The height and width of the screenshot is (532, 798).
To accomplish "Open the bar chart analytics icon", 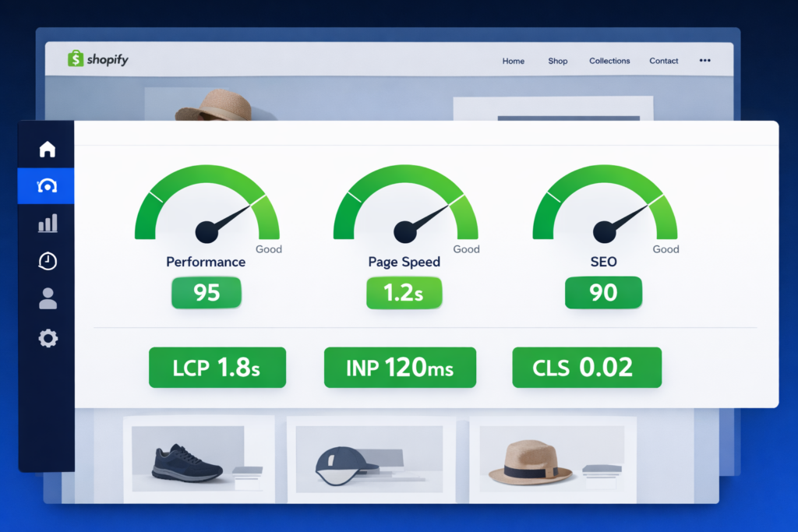I will pyautogui.click(x=46, y=224).
